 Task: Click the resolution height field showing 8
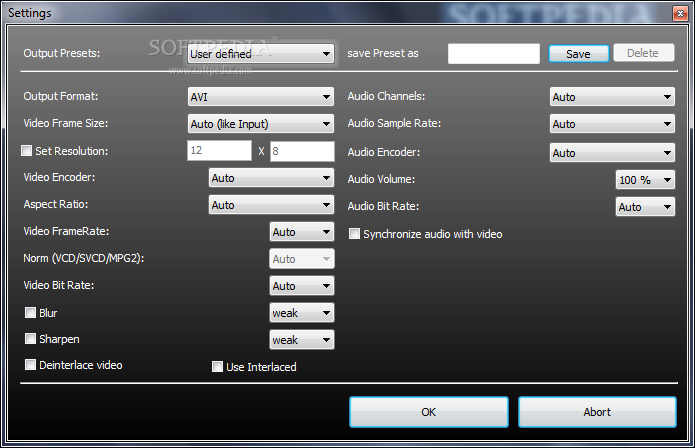(x=302, y=151)
